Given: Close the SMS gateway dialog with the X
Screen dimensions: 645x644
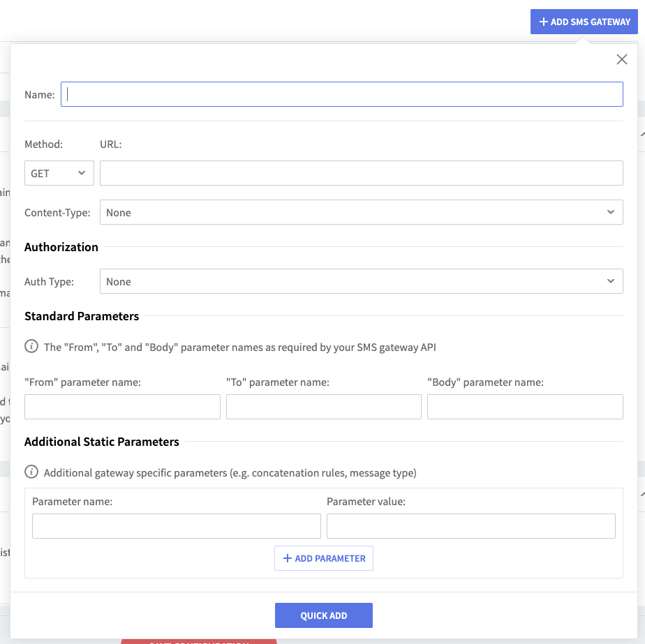Looking at the screenshot, I should point(622,59).
